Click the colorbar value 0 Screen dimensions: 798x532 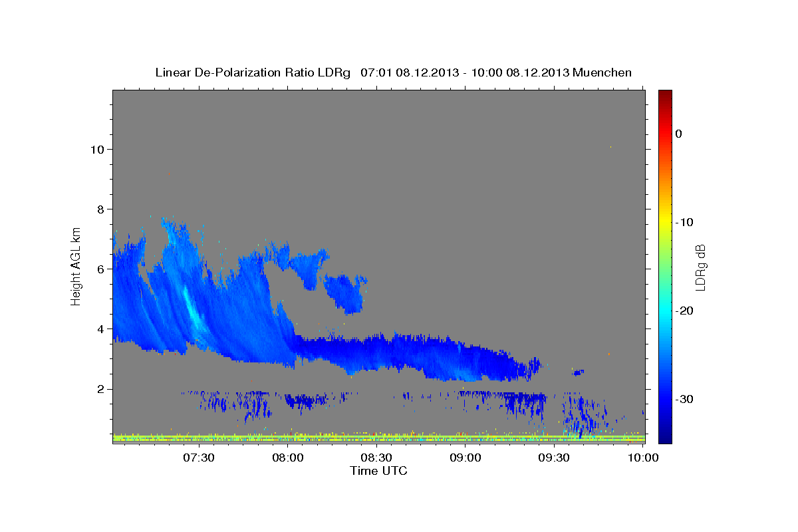click(678, 134)
